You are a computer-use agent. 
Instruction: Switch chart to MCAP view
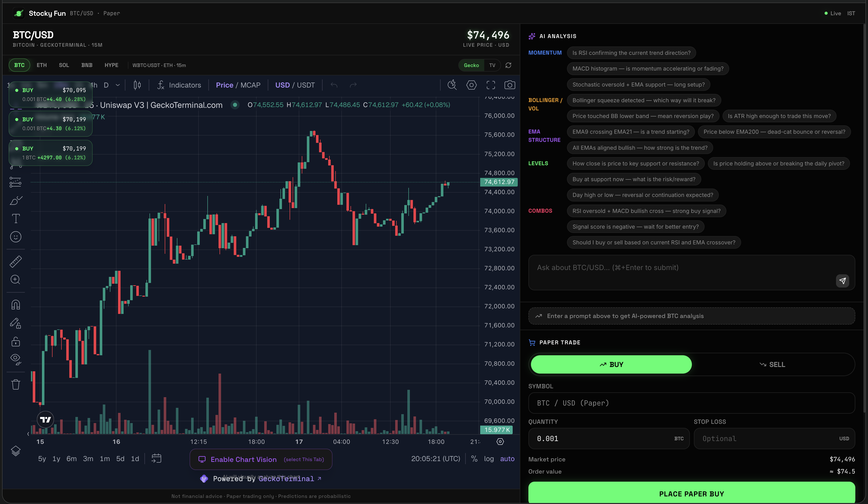tap(251, 85)
